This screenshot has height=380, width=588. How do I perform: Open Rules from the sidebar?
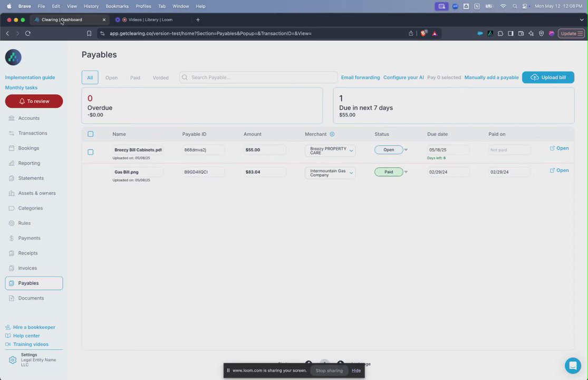(x=24, y=223)
